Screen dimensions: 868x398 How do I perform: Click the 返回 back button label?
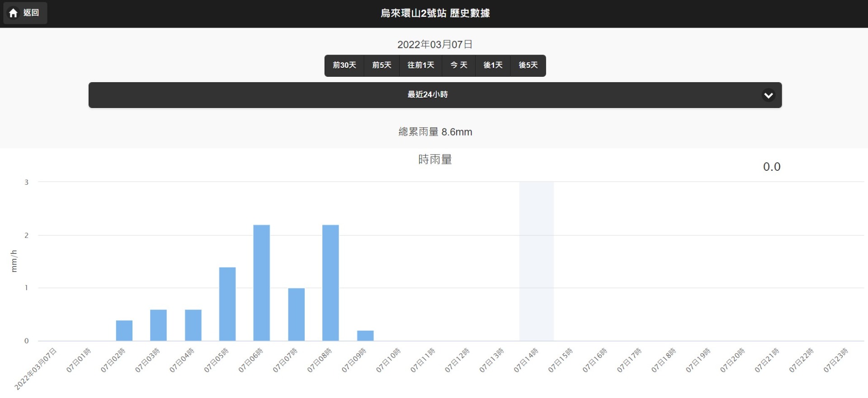click(x=31, y=13)
